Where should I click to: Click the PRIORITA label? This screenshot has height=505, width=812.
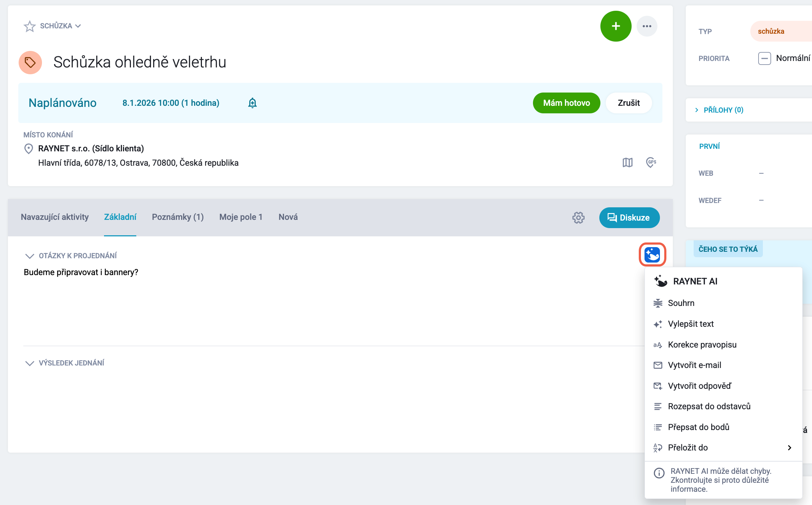pyautogui.click(x=714, y=58)
